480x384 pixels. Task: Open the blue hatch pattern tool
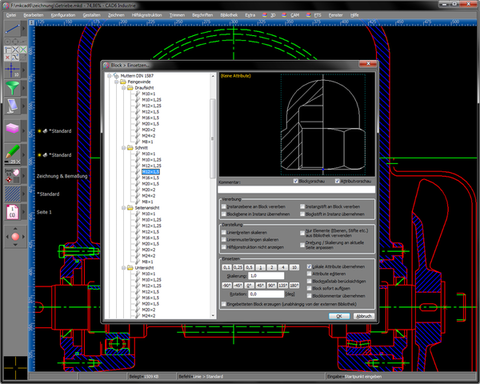[12, 194]
